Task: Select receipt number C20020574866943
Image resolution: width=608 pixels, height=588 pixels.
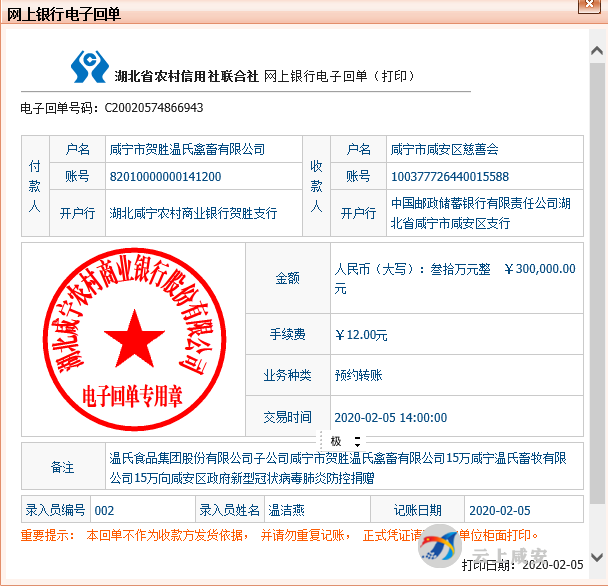Action: pos(154,107)
